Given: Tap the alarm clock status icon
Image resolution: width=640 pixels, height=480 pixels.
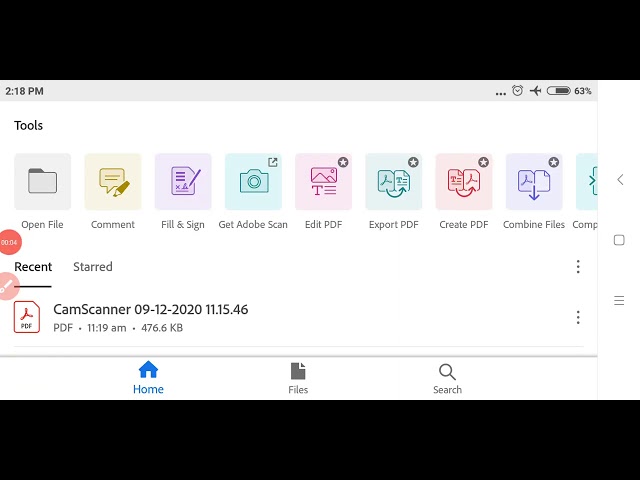Looking at the screenshot, I should coord(518,91).
